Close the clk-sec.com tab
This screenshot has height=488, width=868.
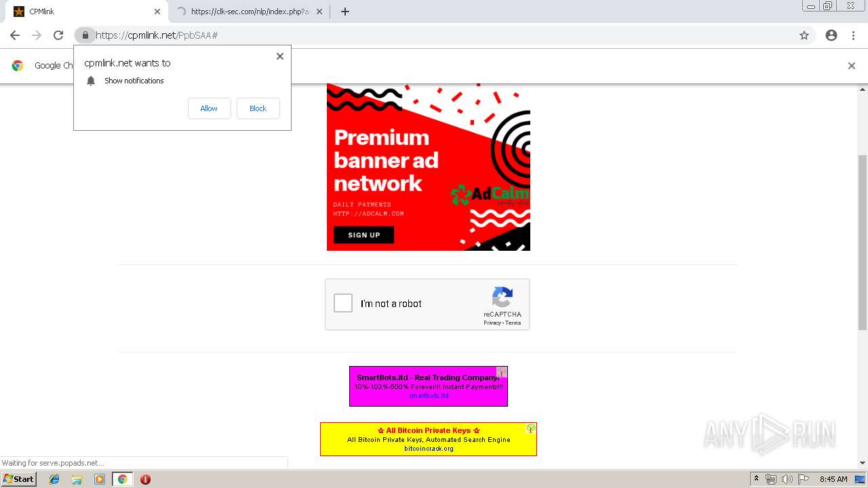pyautogui.click(x=319, y=12)
